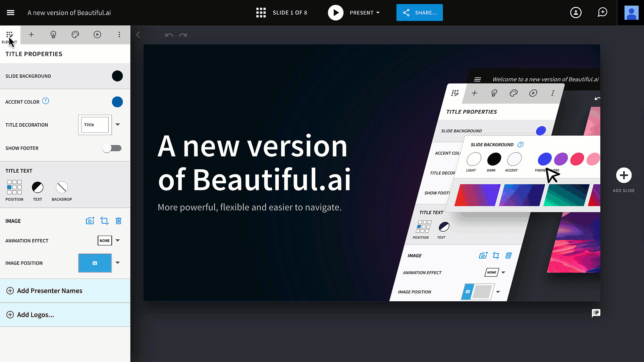Viewport: 644px width, 362px height.
Task: Add a comment using the top bar icon
Action: 602,12
